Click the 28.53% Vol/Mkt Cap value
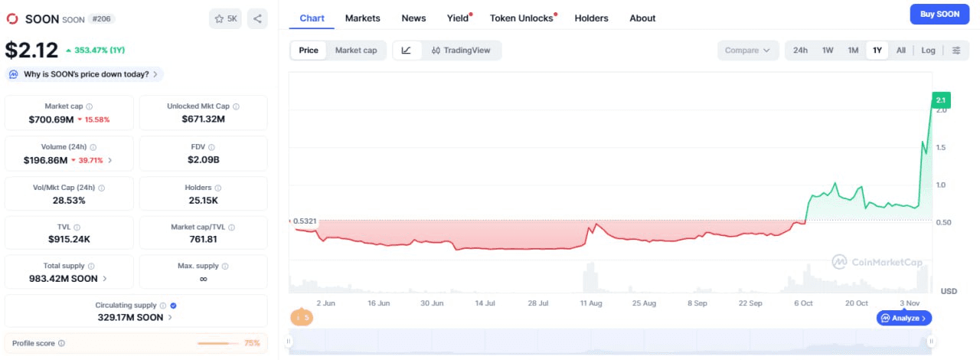This screenshot has width=980, height=360. [69, 200]
